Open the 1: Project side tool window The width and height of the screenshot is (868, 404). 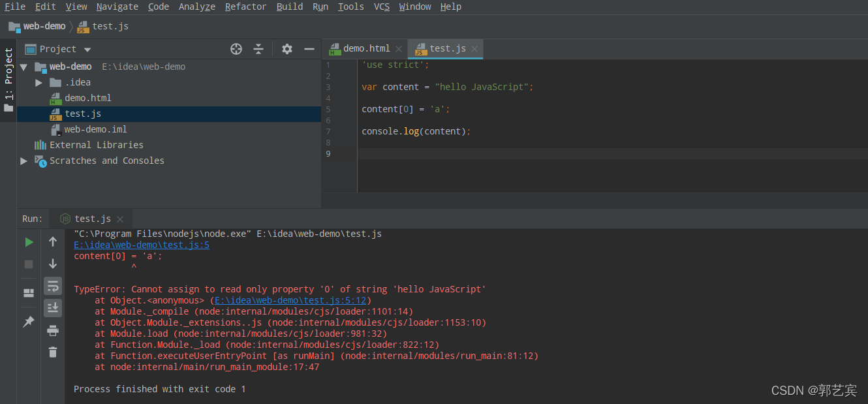[8, 81]
